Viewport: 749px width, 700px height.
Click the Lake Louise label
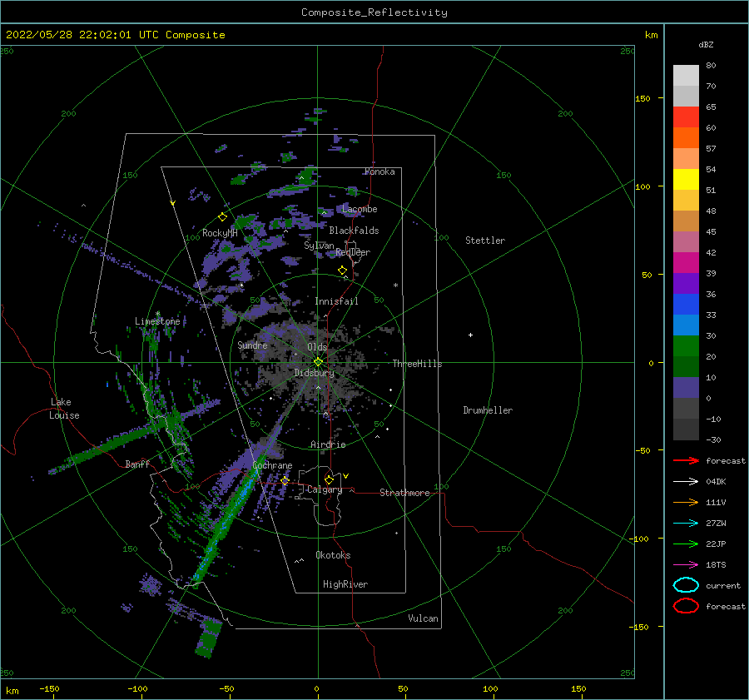[x=64, y=409]
